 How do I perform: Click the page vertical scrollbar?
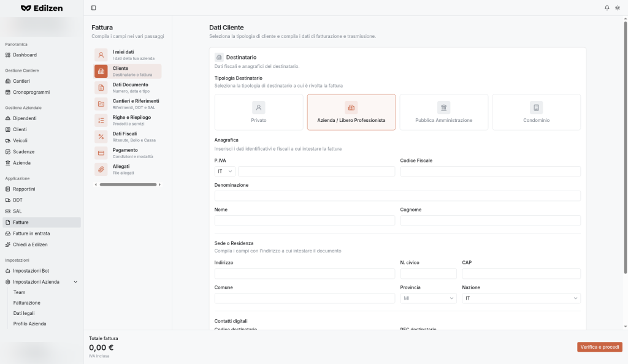[625, 148]
